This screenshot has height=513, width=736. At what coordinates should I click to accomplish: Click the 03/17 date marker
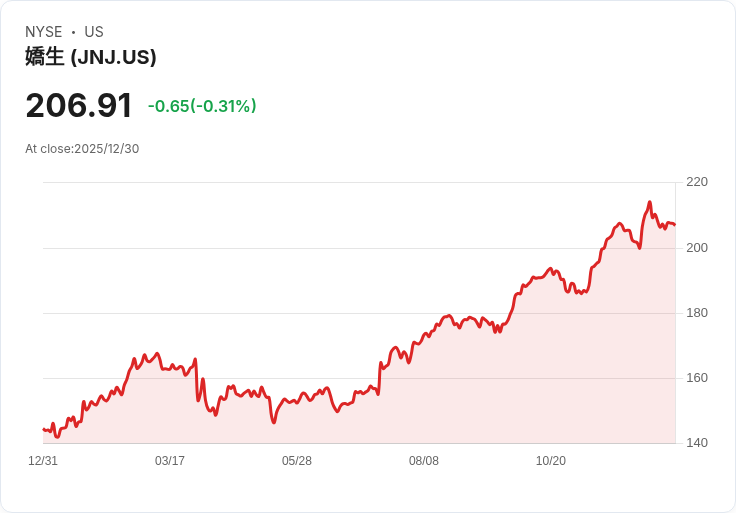[x=170, y=461]
